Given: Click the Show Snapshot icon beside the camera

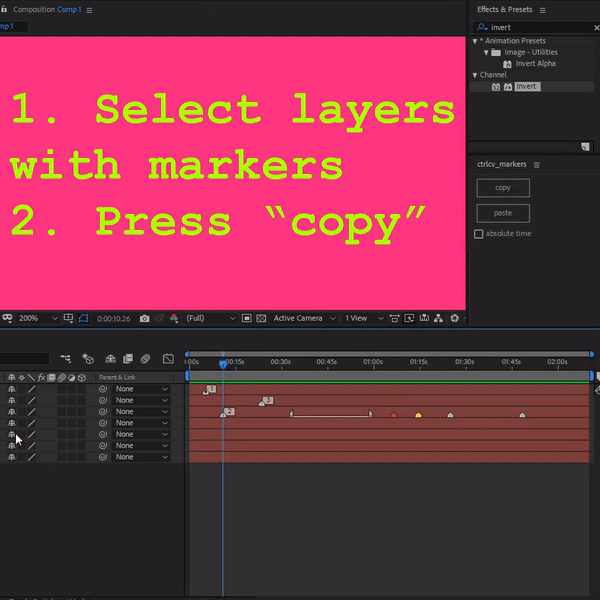Looking at the screenshot, I should pos(159,318).
